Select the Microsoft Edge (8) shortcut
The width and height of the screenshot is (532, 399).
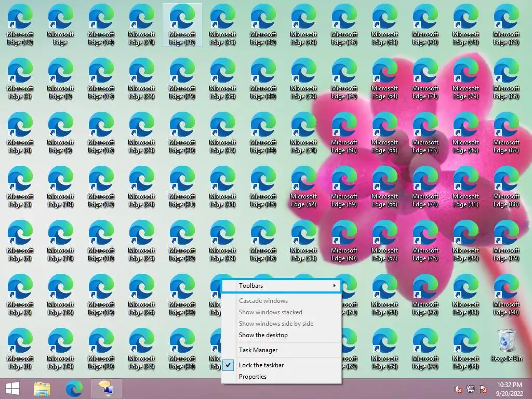click(x=20, y=348)
